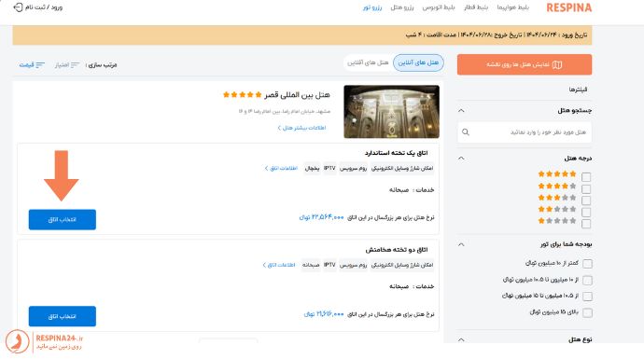The image size is (644, 359).
Task: Select room اتاق یک تخته استاندارد with انتخاب اتاق
Action: (x=62, y=219)
